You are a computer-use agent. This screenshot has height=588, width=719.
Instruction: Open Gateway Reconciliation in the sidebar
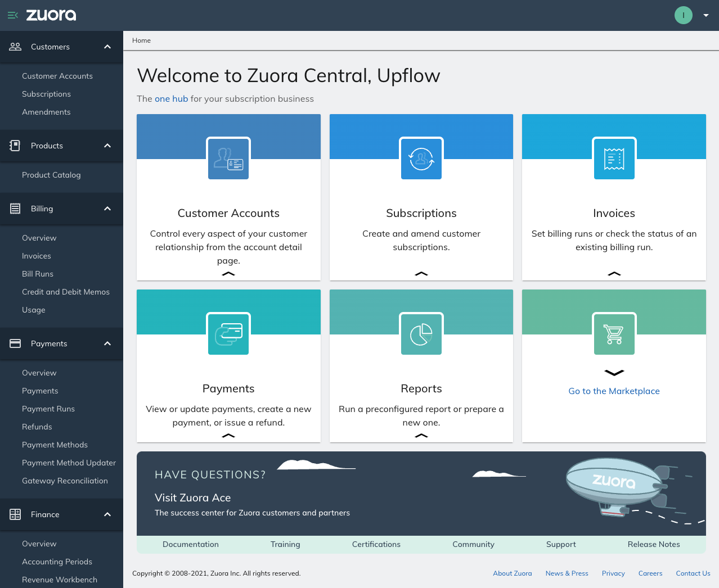(x=65, y=481)
